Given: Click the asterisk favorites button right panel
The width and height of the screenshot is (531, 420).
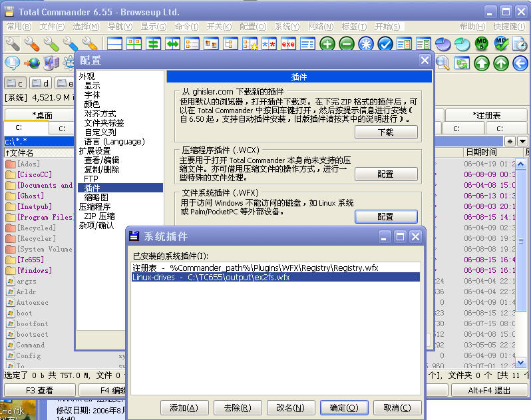Looking at the screenshot, I should click(510, 141).
